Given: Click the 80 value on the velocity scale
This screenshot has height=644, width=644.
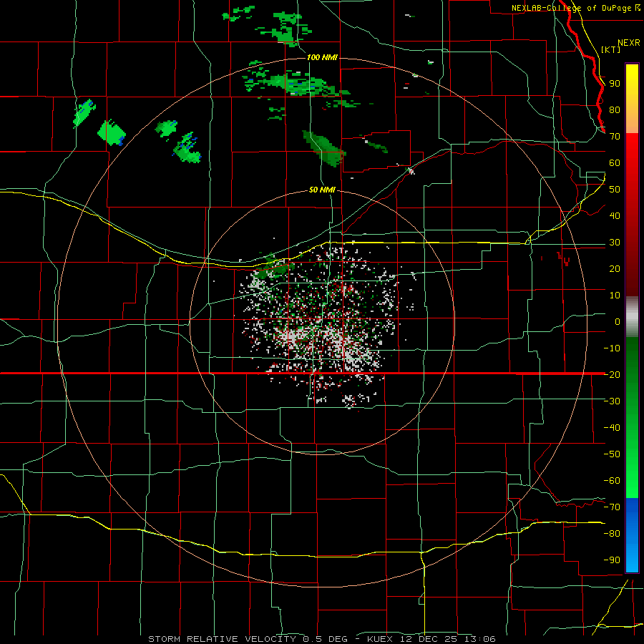Looking at the screenshot, I should point(615,110).
